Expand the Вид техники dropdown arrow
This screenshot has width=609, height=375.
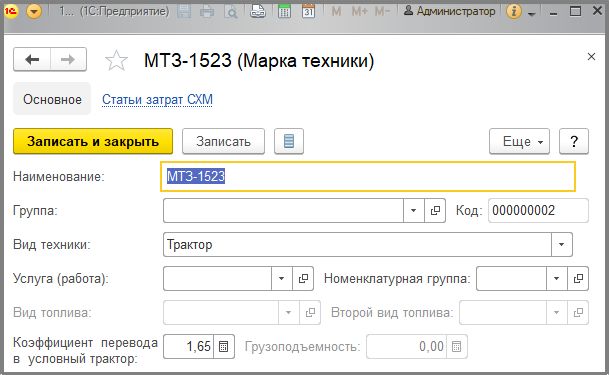(x=562, y=245)
